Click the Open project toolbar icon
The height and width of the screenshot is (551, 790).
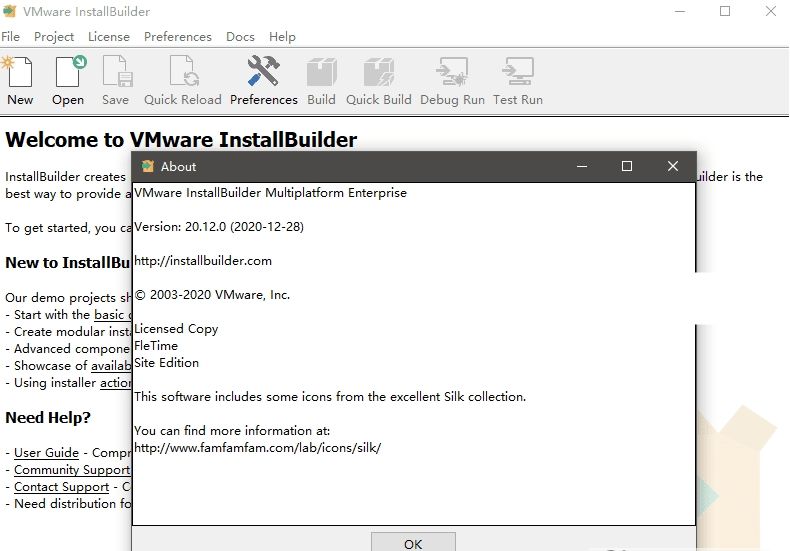(69, 72)
